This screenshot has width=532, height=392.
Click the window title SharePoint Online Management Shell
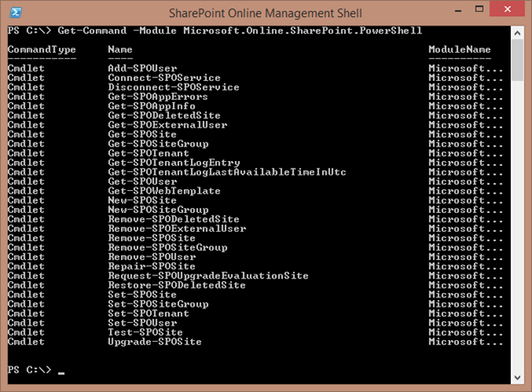265,14
